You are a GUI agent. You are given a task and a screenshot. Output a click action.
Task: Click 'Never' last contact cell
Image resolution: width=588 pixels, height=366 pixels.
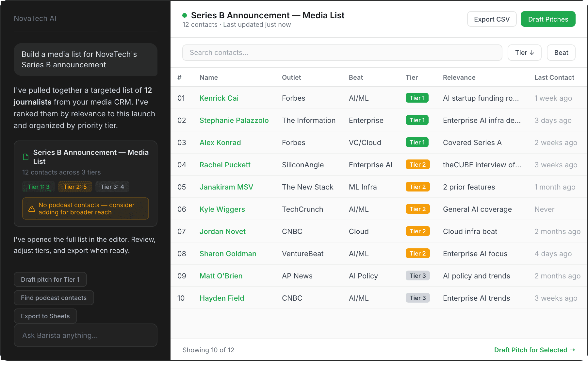544,209
